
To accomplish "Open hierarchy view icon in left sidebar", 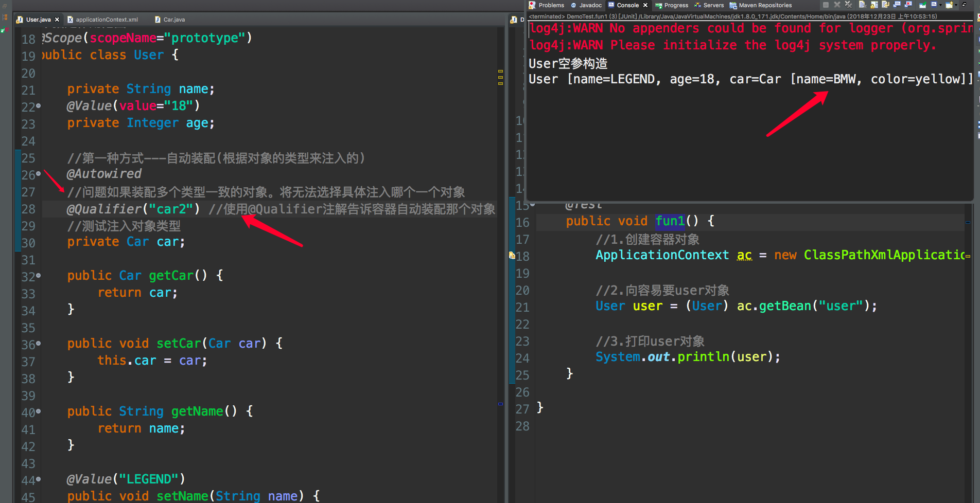I will (x=5, y=17).
